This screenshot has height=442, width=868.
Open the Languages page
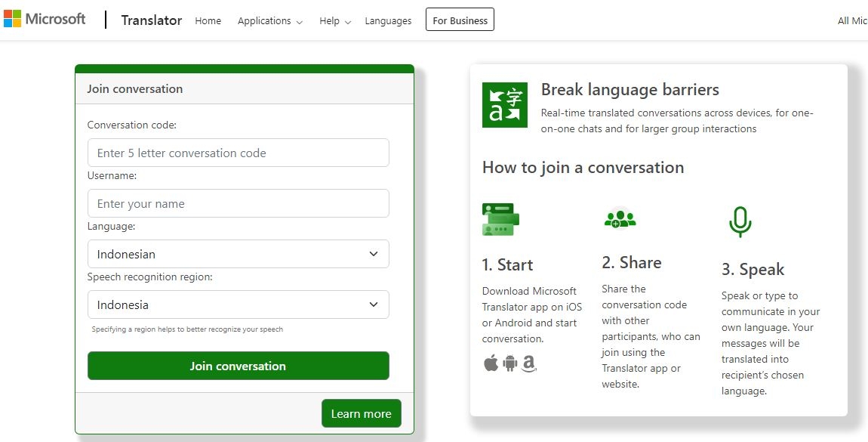(388, 21)
